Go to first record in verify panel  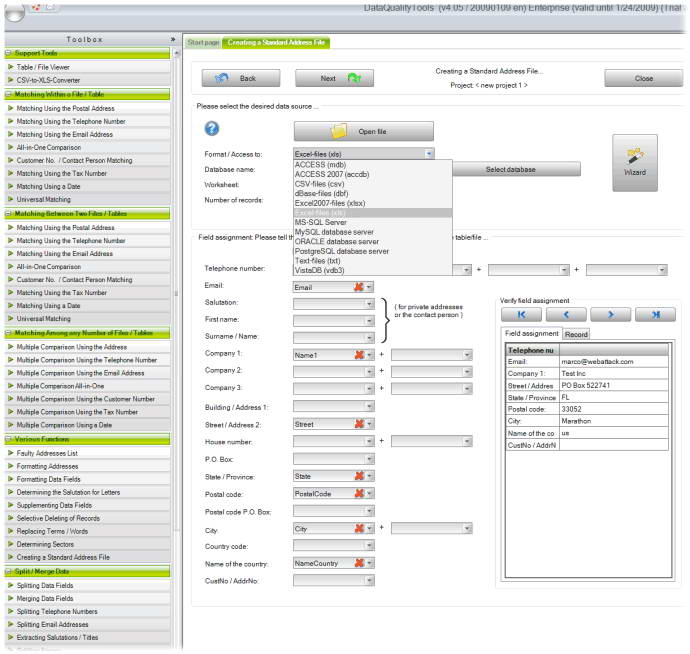[x=521, y=314]
